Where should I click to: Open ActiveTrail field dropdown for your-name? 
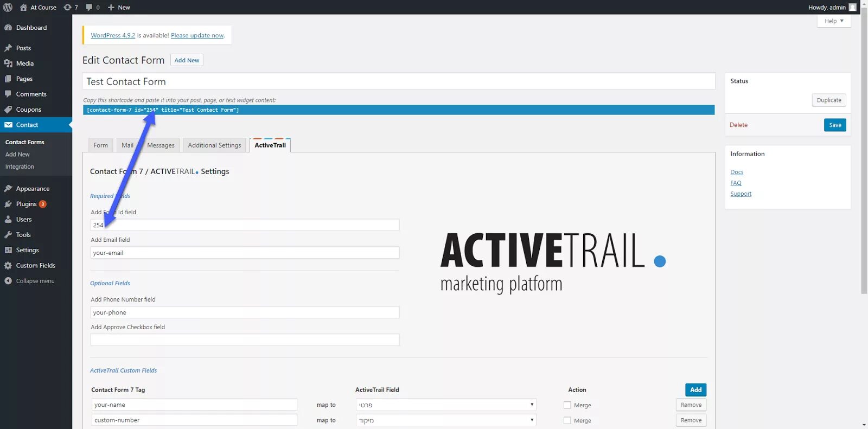(446, 405)
